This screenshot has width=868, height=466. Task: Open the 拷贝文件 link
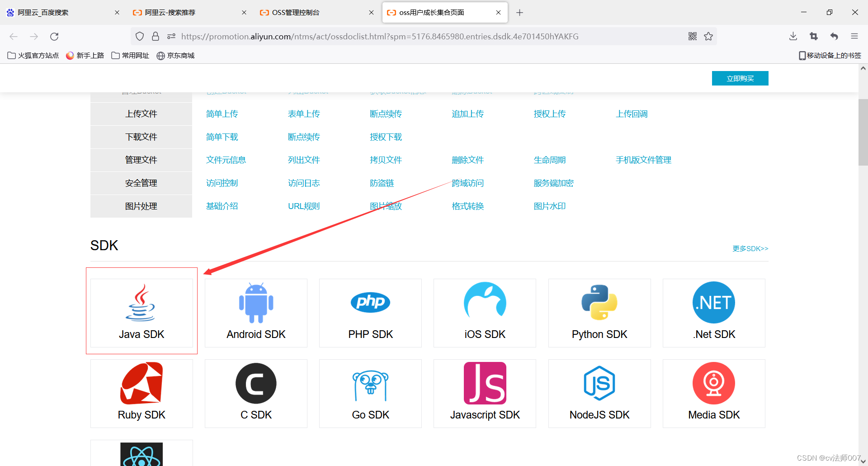[386, 160]
